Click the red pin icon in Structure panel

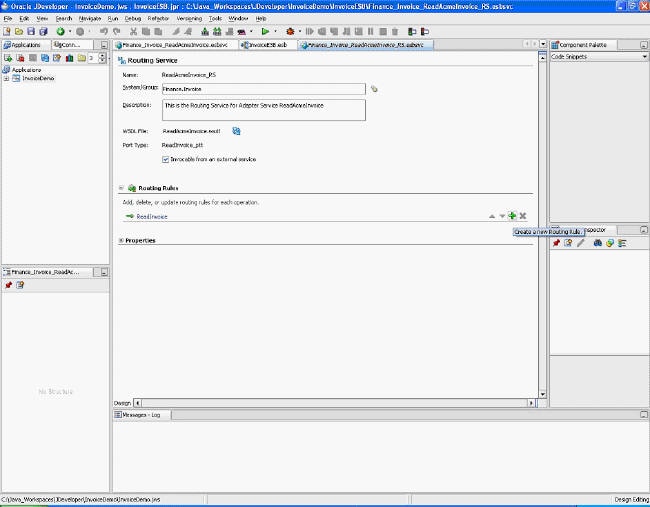[x=8, y=285]
